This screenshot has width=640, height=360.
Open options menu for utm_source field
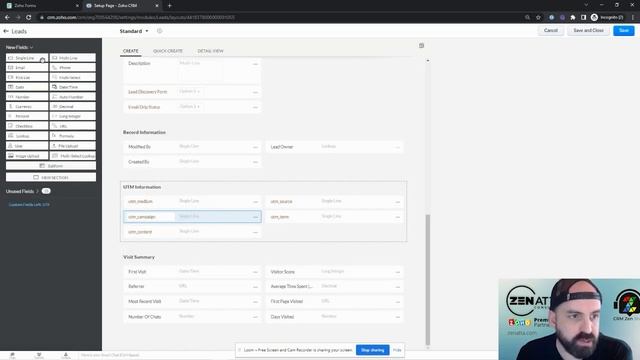[398, 202]
